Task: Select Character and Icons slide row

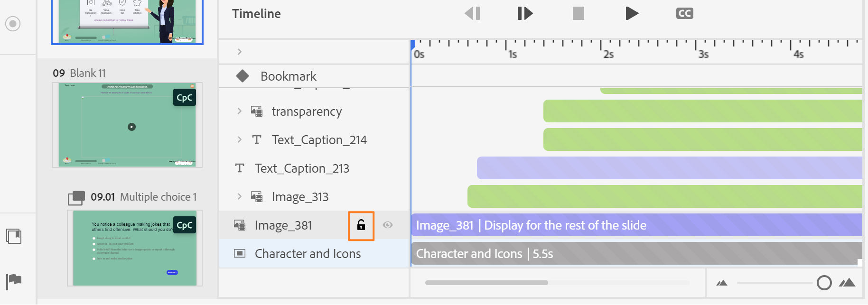Action: (x=308, y=254)
